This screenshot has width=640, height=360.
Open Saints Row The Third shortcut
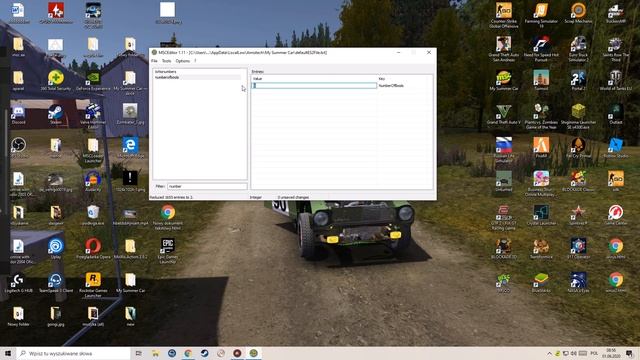click(616, 49)
